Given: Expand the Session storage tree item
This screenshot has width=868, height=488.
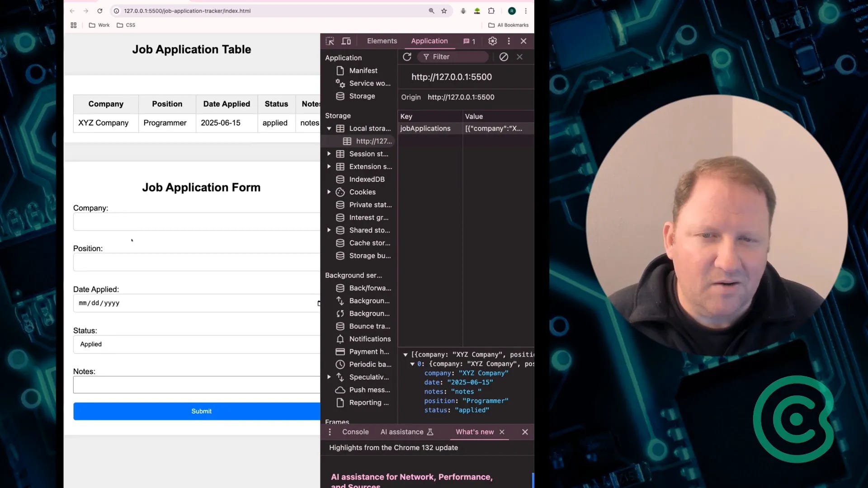Looking at the screenshot, I should point(329,154).
